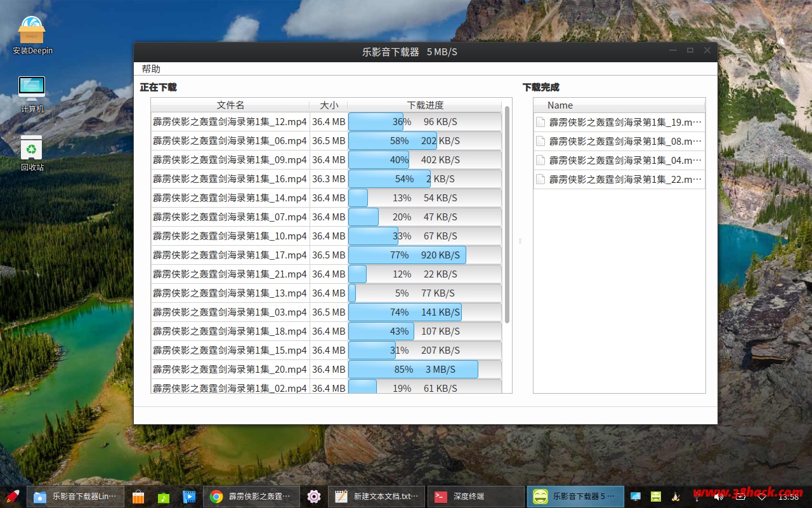The width and height of the screenshot is (812, 508).
Task: Select completed file 霹雳侠影之轰霆剑海录第1集_22
Action: point(619,179)
